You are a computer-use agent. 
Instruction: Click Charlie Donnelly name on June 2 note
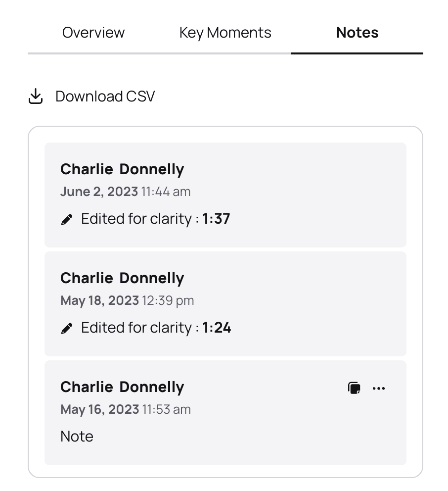(x=122, y=169)
